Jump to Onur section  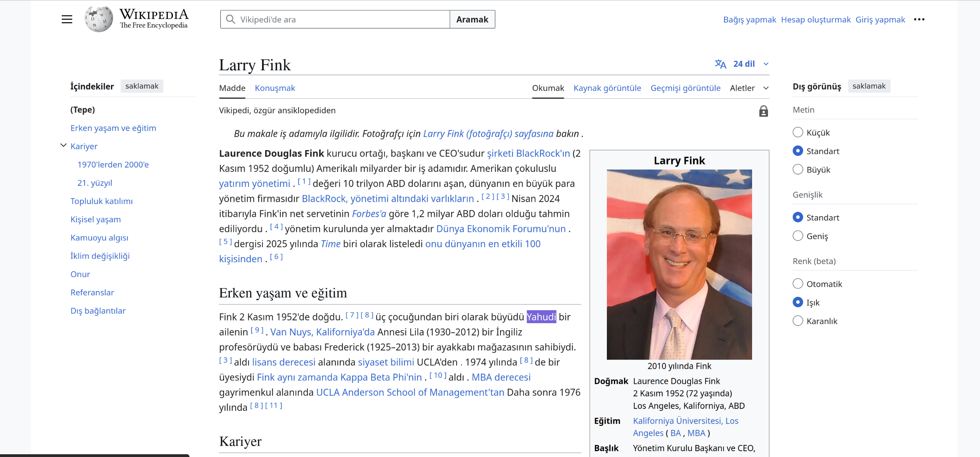tap(80, 274)
